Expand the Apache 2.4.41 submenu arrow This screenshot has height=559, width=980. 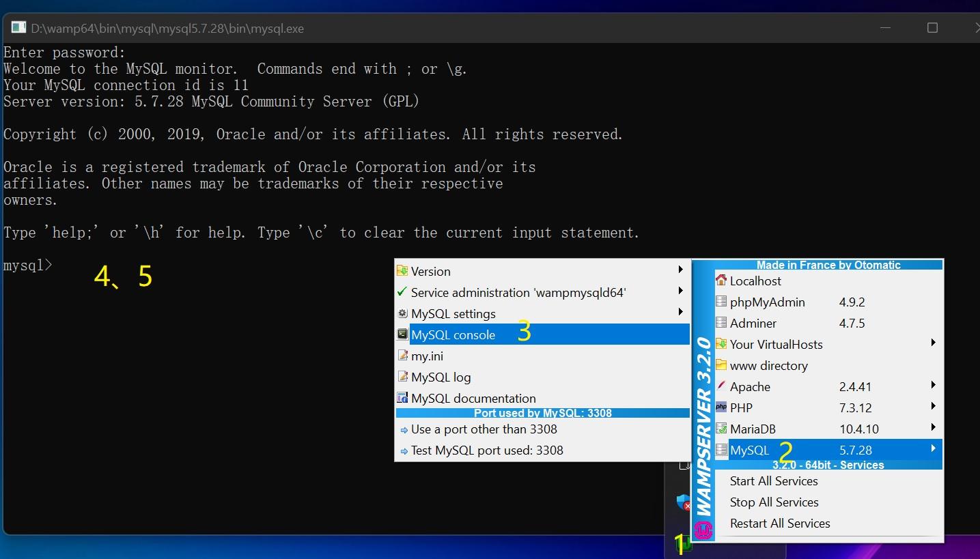(x=933, y=385)
